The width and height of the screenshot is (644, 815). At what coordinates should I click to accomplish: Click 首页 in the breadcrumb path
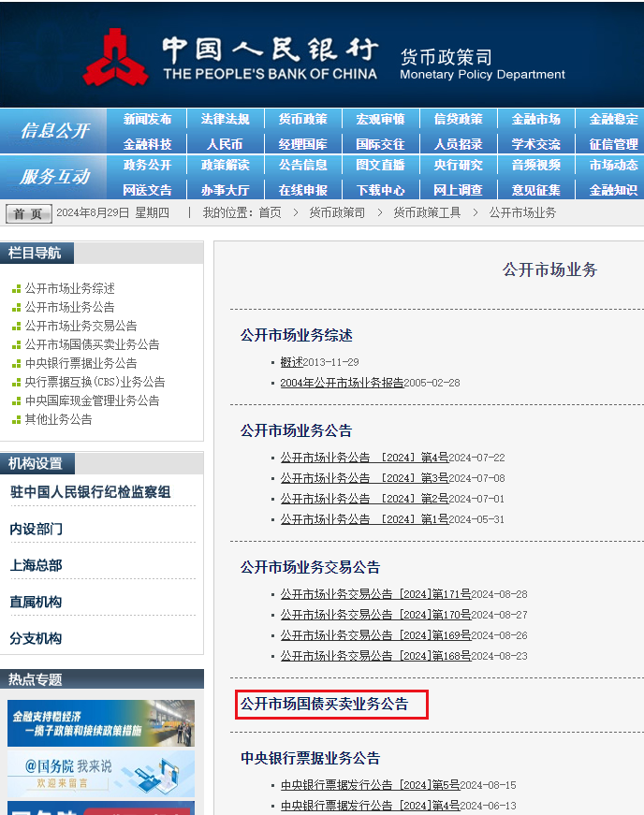[x=270, y=212]
